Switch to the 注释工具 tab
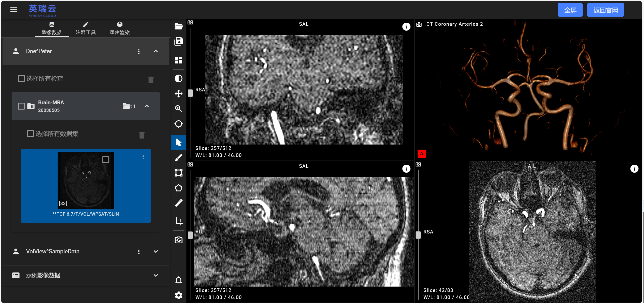Viewport: 644px width, 303px height. coord(86,28)
